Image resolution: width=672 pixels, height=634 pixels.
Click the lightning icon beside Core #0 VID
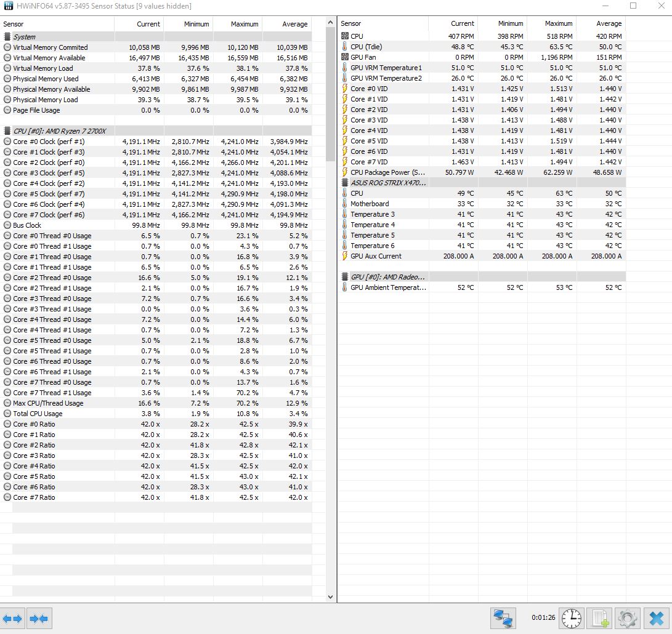pos(344,89)
